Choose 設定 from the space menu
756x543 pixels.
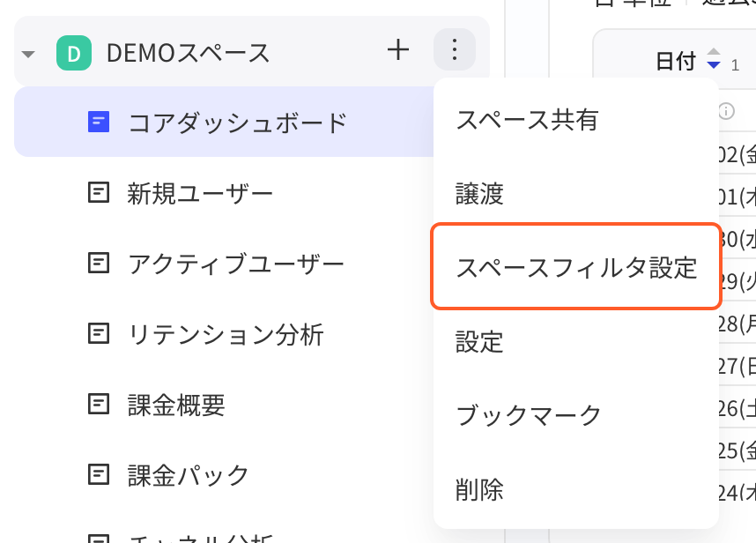[x=575, y=342]
